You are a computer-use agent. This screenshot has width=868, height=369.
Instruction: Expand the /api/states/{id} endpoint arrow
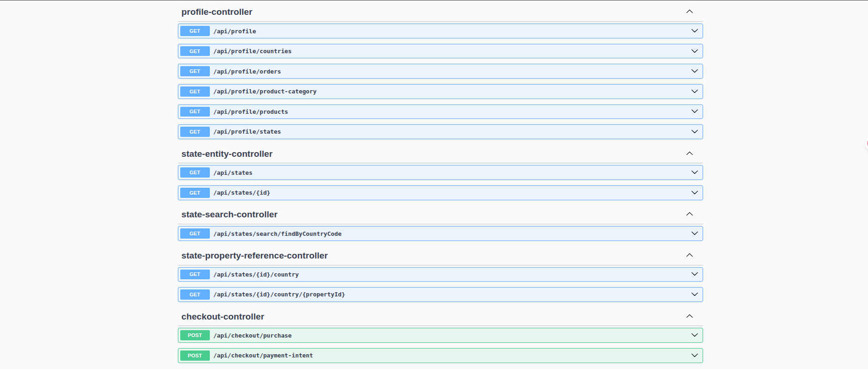694,193
